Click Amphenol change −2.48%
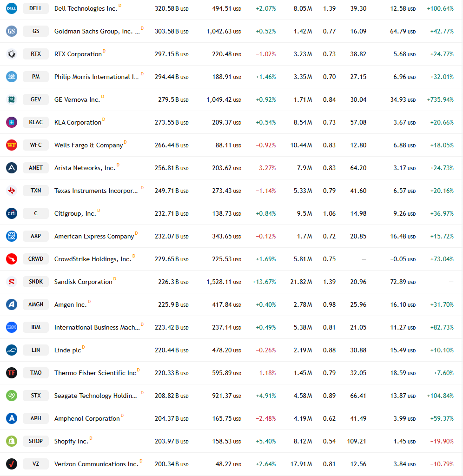 point(265,418)
